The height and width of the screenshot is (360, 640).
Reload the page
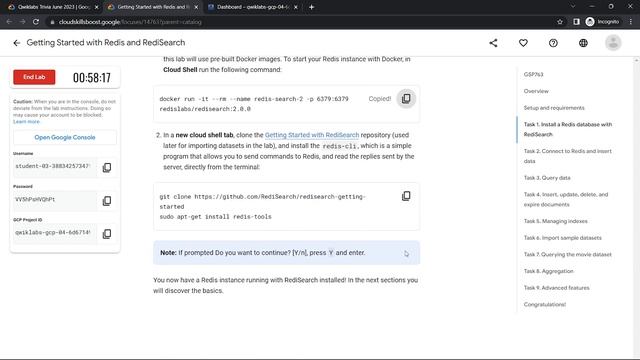(36, 22)
